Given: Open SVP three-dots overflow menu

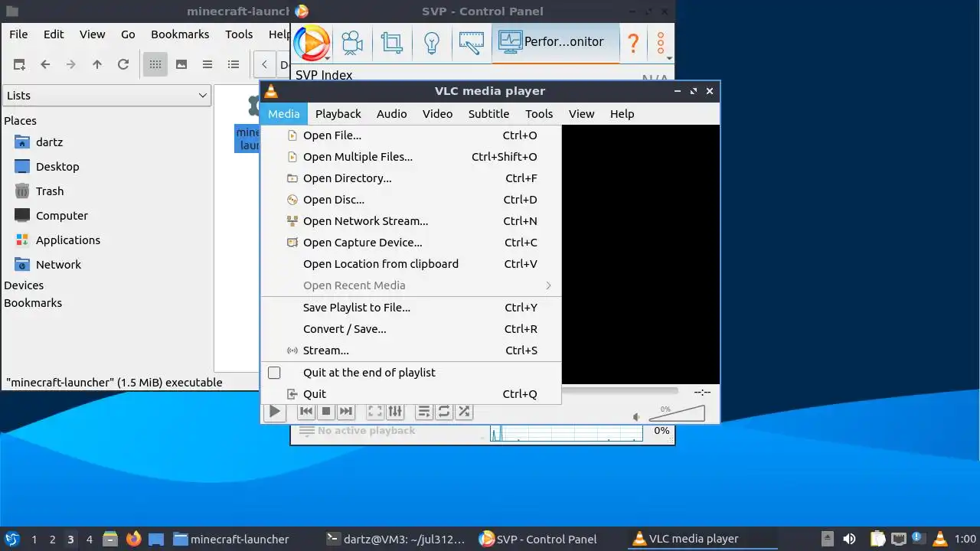Looking at the screenshot, I should [x=661, y=42].
